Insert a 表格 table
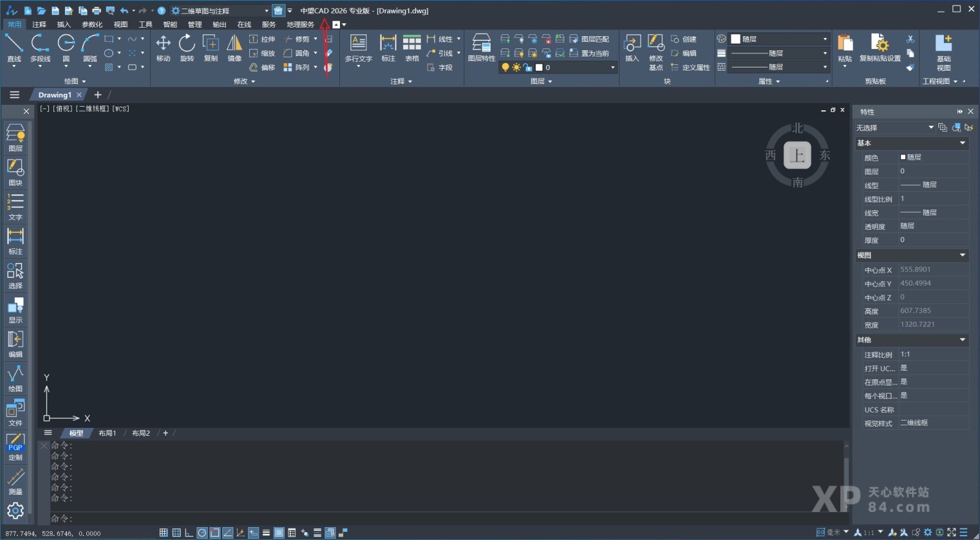980x540 pixels. pos(412,48)
